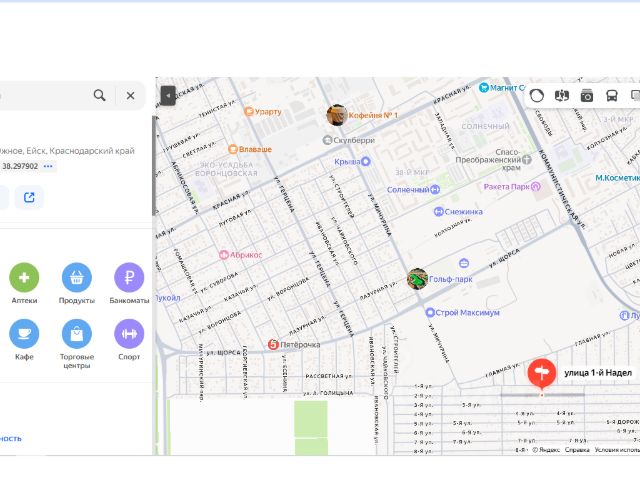Toggle street panoramas layer
Image resolution: width=640 pixels, height=480 pixels.
click(562, 95)
